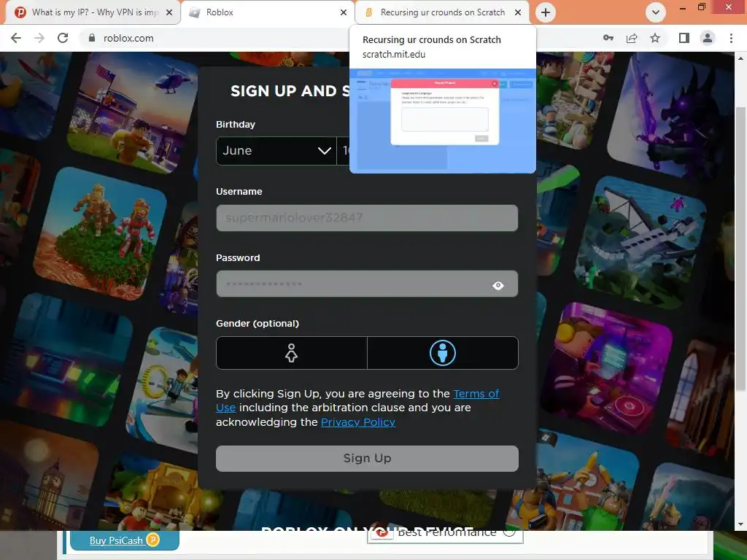
Task: Click the PsiCash coin icon
Action: coord(152,540)
